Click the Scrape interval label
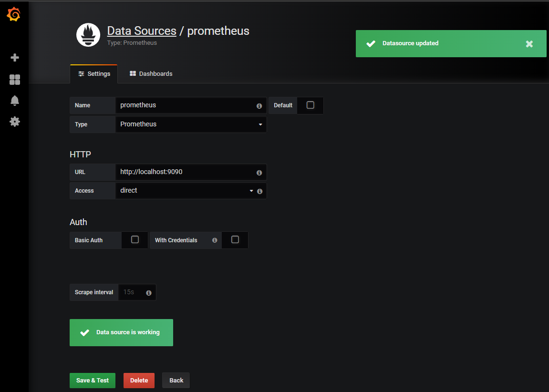This screenshot has width=549, height=392. point(94,292)
